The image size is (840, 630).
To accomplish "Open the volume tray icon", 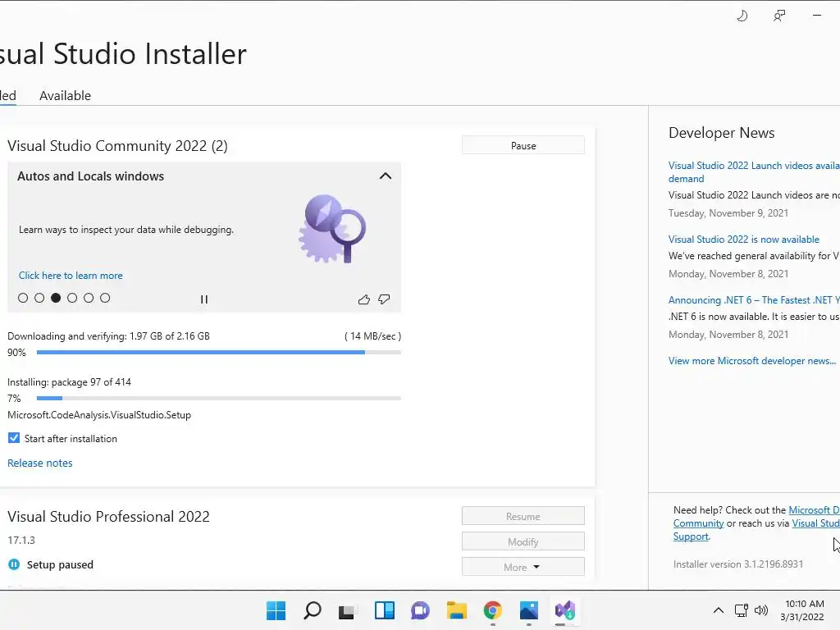I will pos(760,610).
